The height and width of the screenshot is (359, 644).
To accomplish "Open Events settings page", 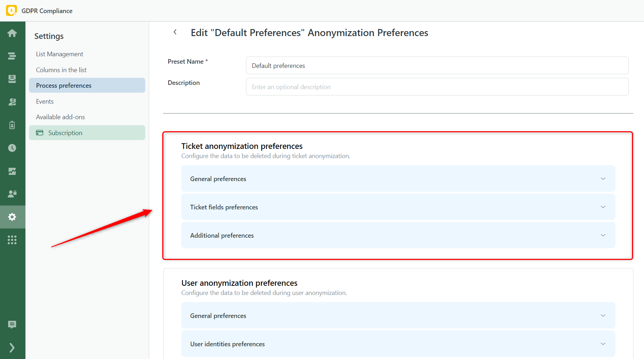I will tap(87, 102).
